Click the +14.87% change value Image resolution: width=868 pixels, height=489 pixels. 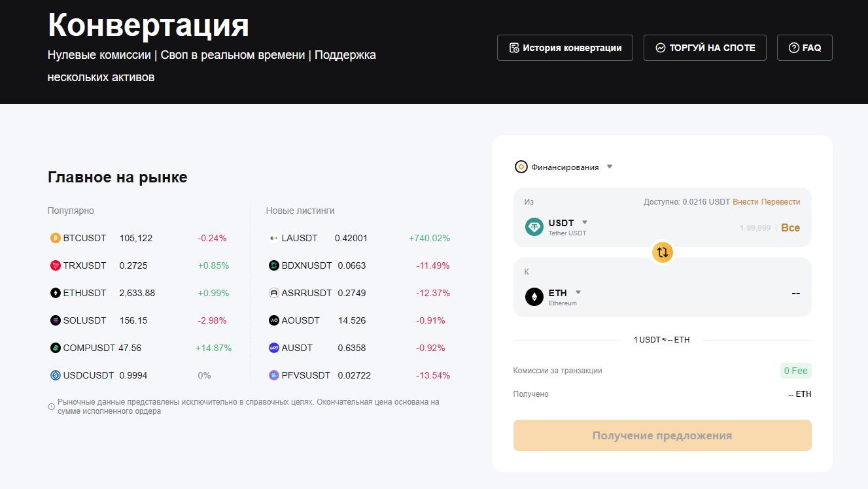tap(213, 348)
